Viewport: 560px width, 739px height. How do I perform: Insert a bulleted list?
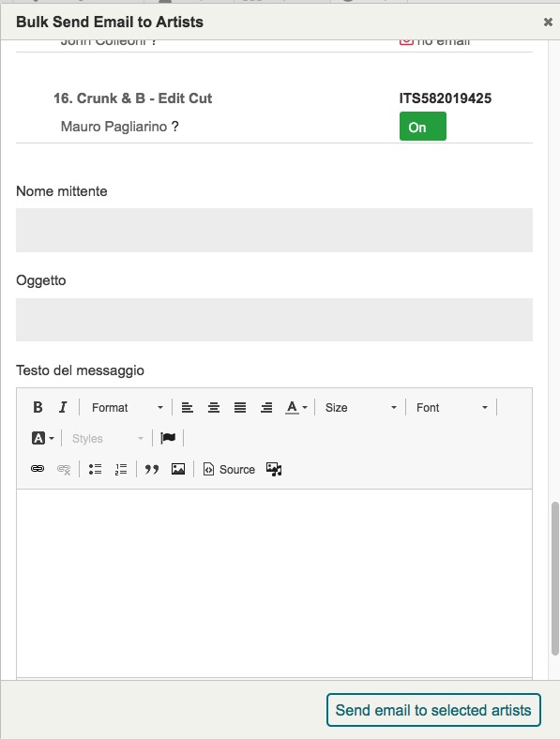point(96,469)
